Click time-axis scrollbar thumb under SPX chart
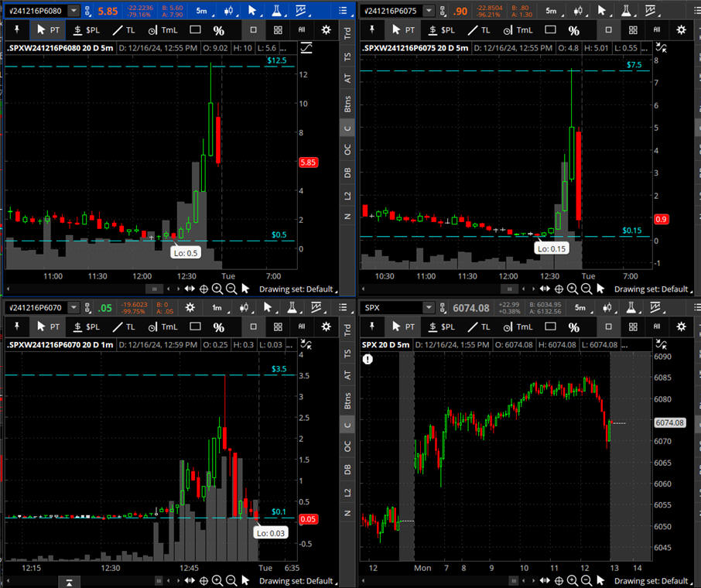The image size is (701, 588). (x=514, y=581)
